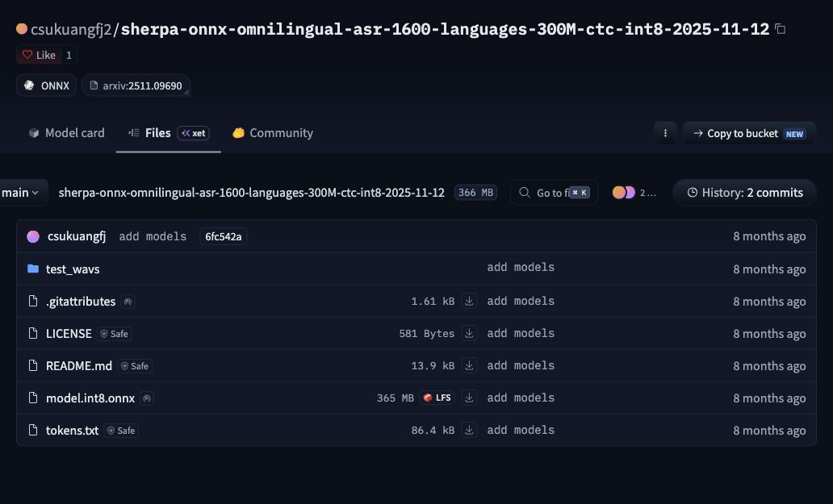Download the LICENSE file
Viewport: 833px width, 504px height.
pyautogui.click(x=469, y=333)
